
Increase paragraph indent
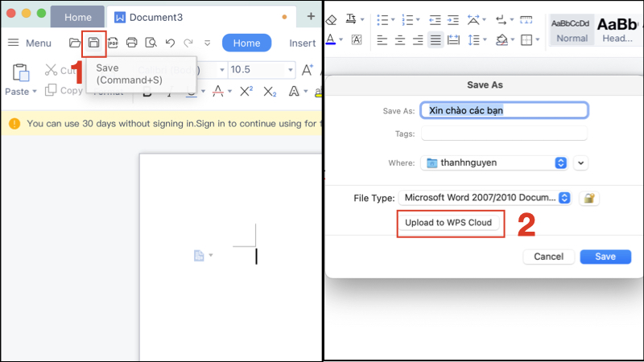click(x=453, y=19)
